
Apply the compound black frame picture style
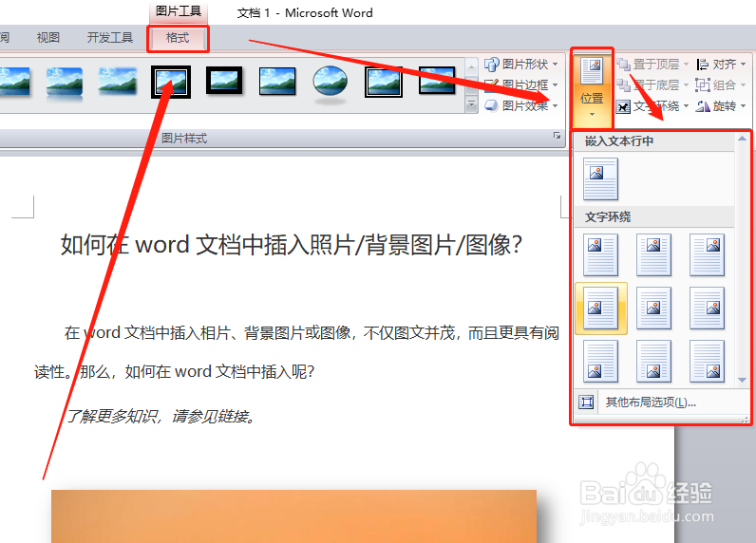384,82
